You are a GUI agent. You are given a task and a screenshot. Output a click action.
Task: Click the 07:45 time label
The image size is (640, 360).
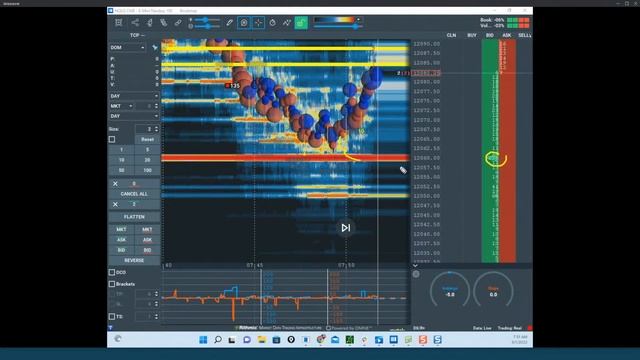255,265
